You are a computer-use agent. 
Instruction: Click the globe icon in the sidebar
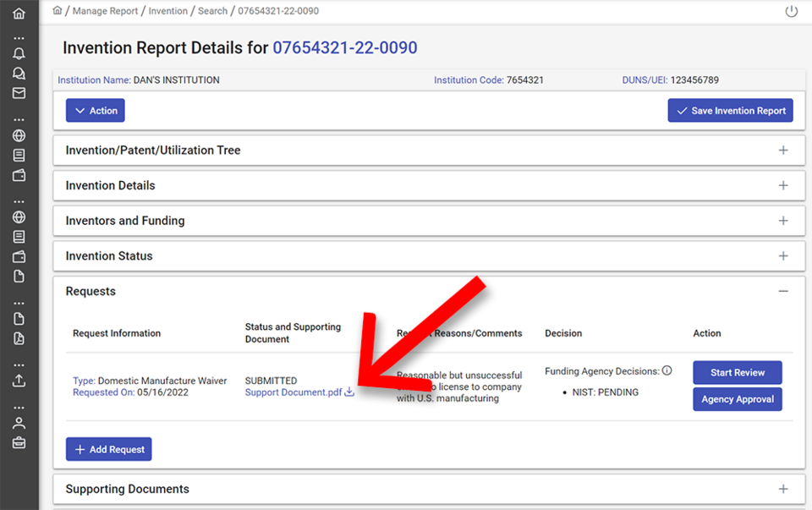pyautogui.click(x=19, y=134)
